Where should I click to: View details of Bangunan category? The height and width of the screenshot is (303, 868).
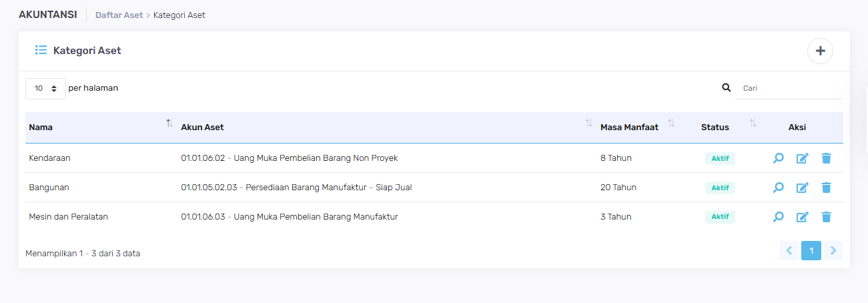coord(778,188)
